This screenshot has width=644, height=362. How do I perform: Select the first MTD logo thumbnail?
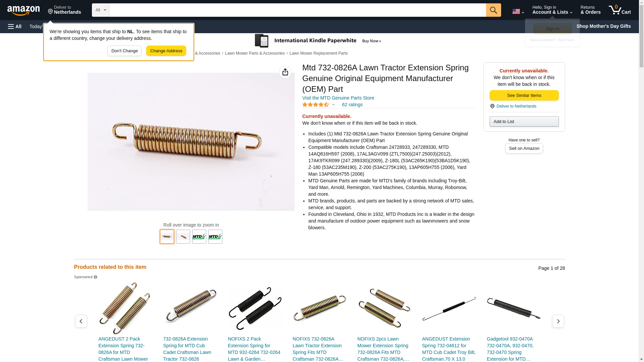click(x=199, y=237)
